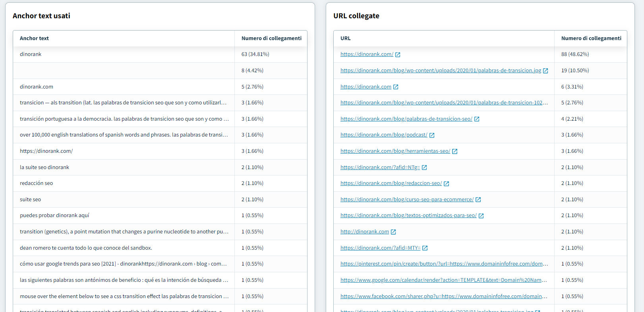The width and height of the screenshot is (644, 312).
Task: Click external icon after textos-optimizados-para-seo URL
Action: 481,216
